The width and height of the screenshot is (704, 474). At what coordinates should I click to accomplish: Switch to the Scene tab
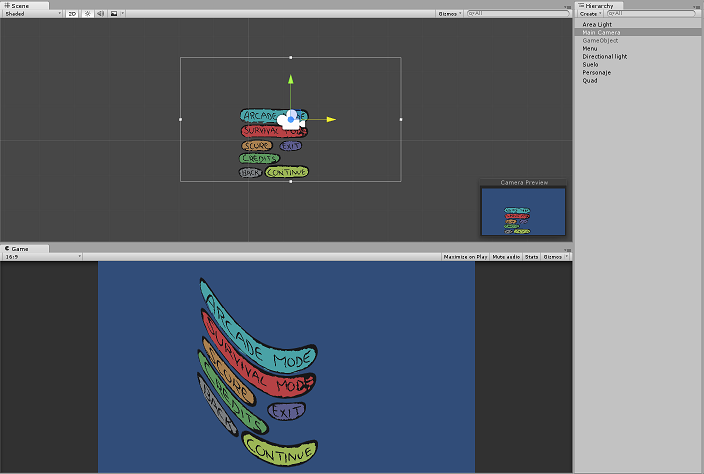[x=21, y=5]
